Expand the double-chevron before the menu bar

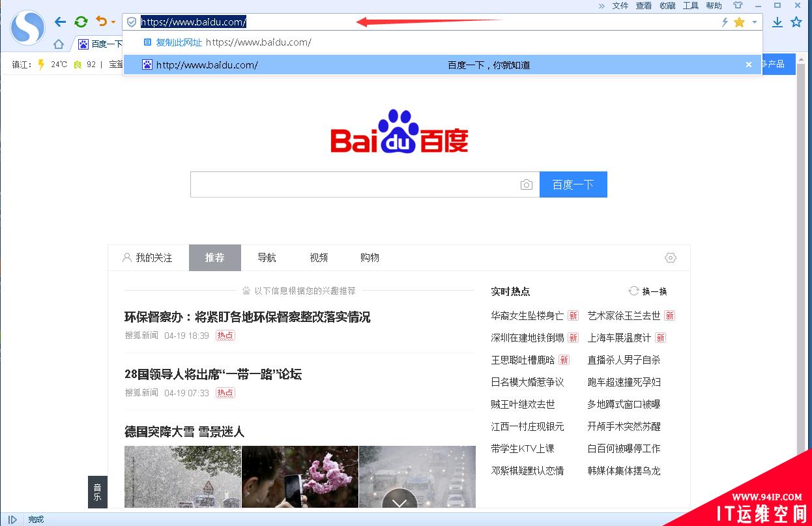pos(602,6)
